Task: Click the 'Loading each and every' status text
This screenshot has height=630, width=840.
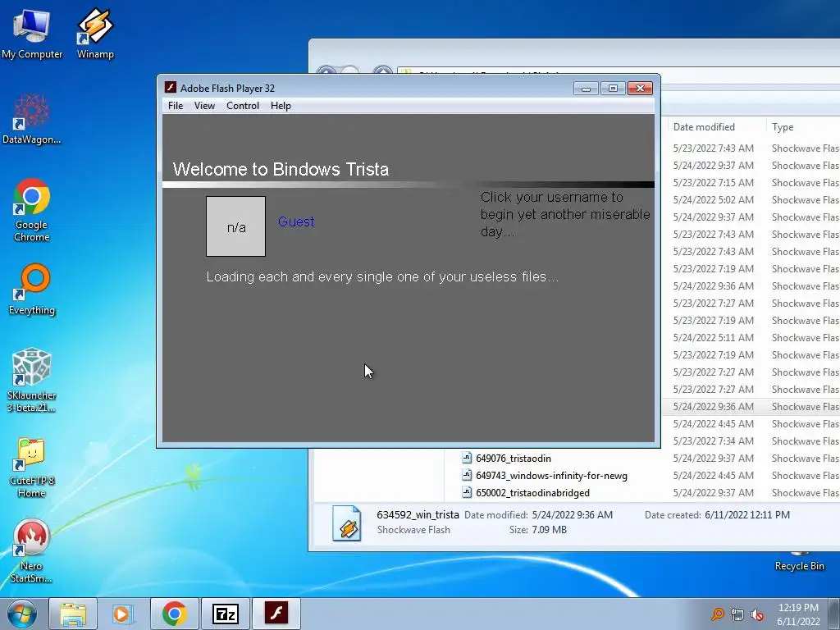Action: pos(382,277)
